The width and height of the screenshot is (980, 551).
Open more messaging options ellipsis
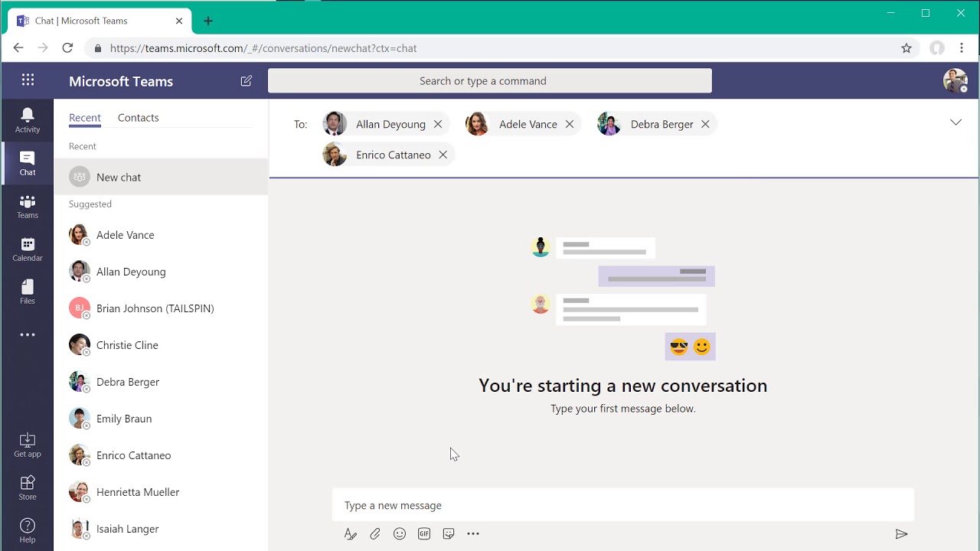473,534
